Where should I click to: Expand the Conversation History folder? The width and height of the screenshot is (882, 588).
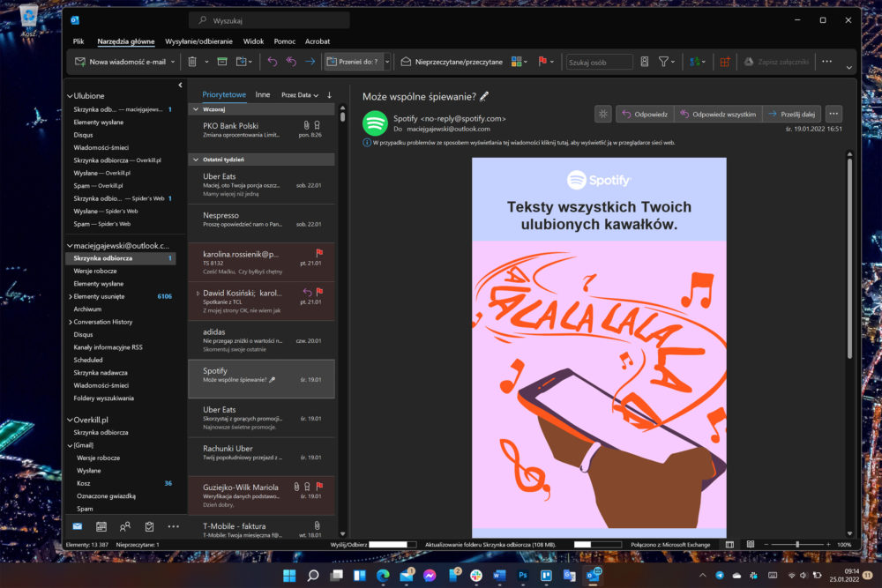(x=71, y=322)
